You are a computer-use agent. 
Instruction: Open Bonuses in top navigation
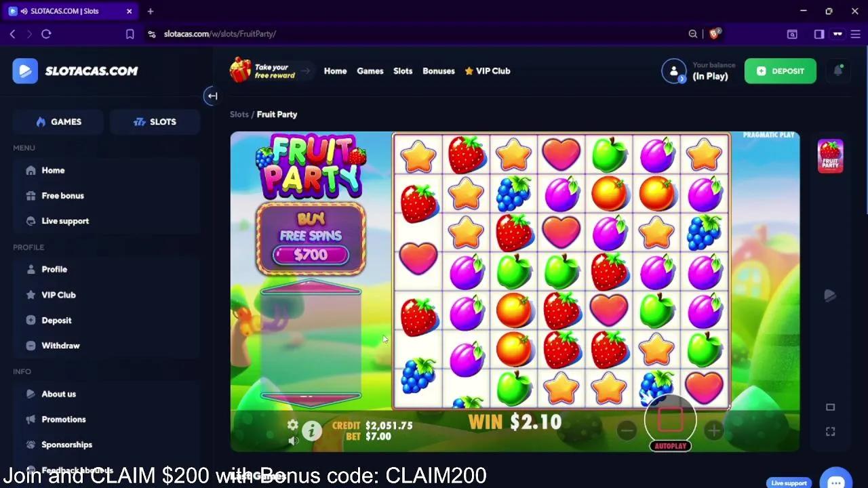pyautogui.click(x=439, y=71)
